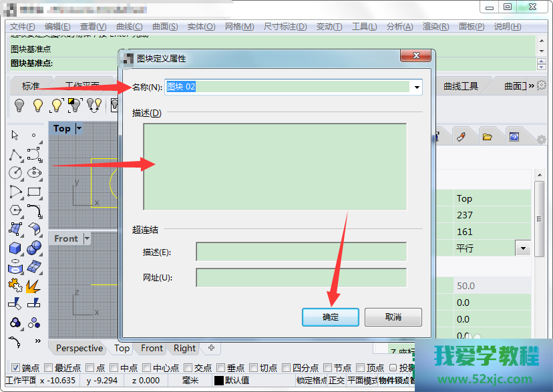This screenshot has height=392, width=553.
Task: Click inside the 网址(U) input field
Action: 301,277
